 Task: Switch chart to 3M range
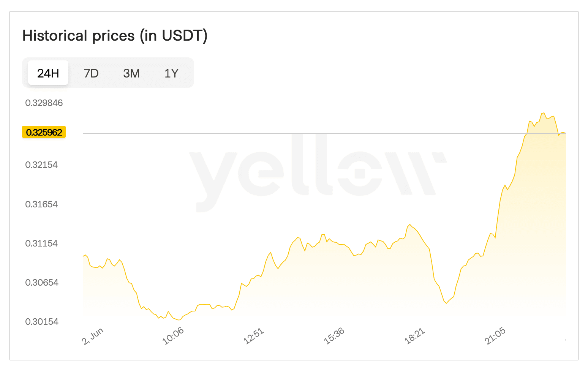pos(131,73)
